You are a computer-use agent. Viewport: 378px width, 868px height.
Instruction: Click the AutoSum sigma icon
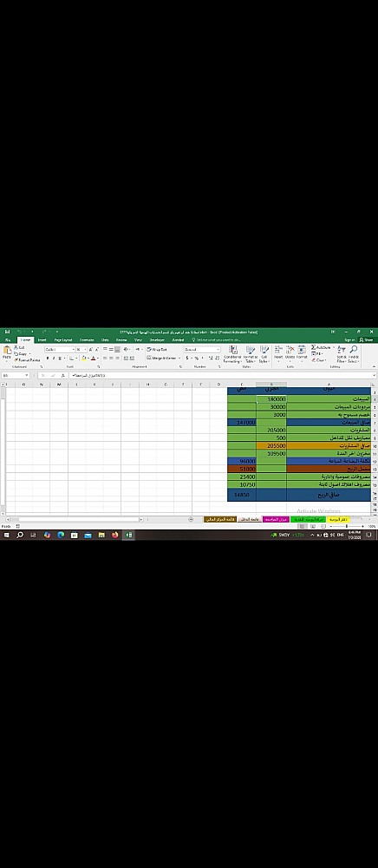click(313, 348)
